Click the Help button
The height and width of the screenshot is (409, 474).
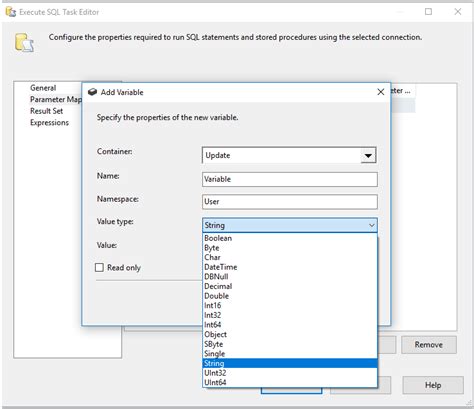[x=433, y=385]
